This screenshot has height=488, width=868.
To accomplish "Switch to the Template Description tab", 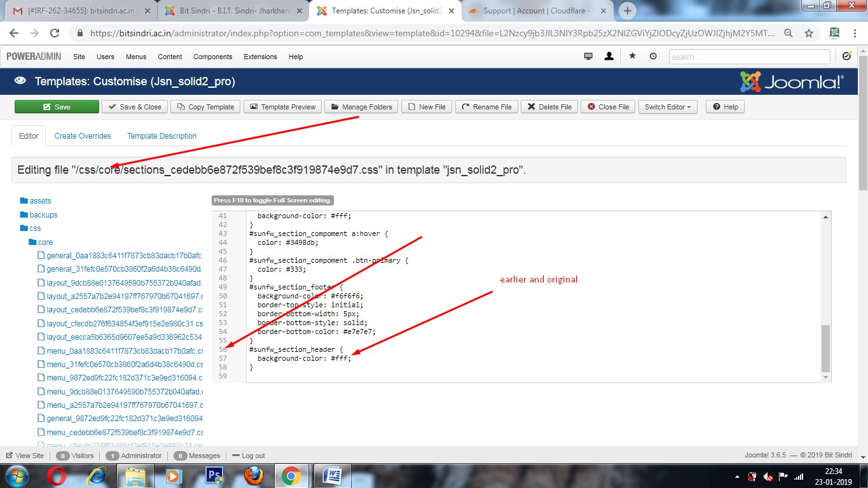I will coord(162,136).
